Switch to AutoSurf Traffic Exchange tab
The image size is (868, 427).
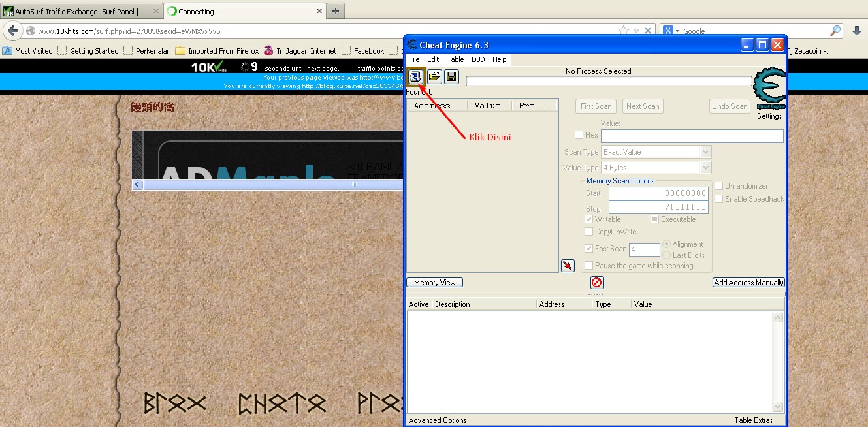point(82,12)
